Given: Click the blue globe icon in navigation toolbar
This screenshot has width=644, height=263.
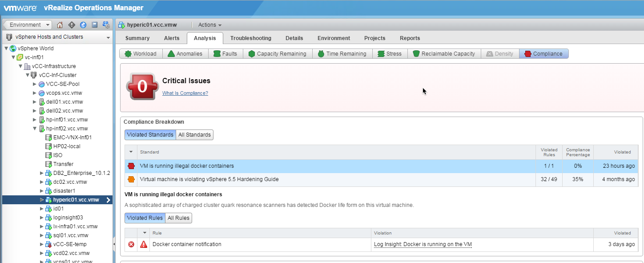Looking at the screenshot, I should [x=83, y=25].
